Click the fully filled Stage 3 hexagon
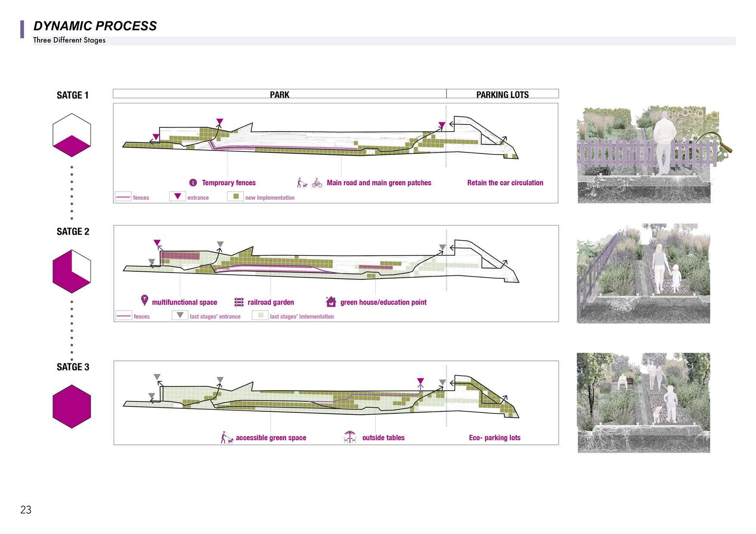Screen dimensions: 756x534 pos(72,407)
